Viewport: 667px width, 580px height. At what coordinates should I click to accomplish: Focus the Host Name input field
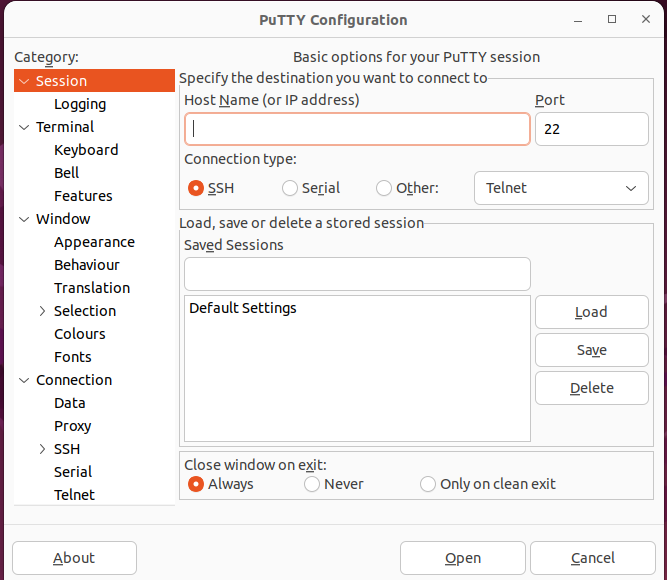tap(357, 129)
